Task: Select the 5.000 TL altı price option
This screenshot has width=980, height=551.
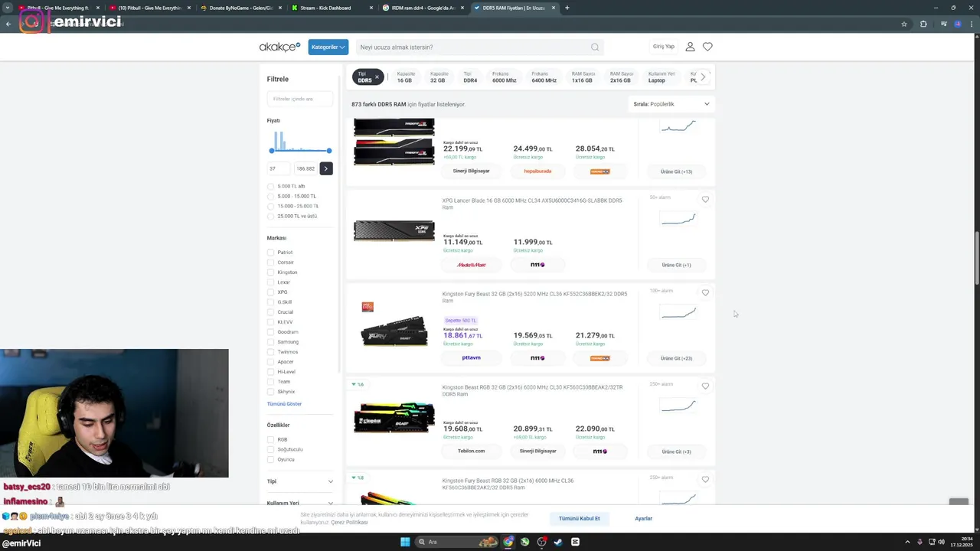Action: [271, 186]
